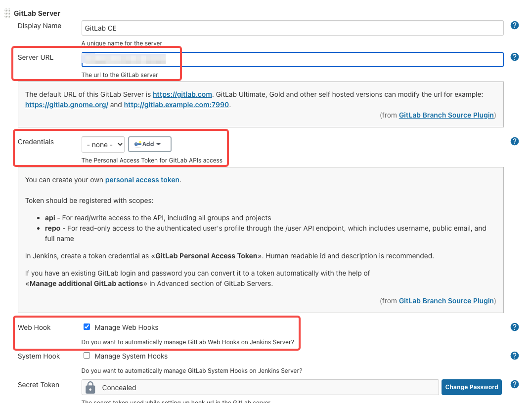Expand the Add credentials dropdown button

[x=149, y=144]
